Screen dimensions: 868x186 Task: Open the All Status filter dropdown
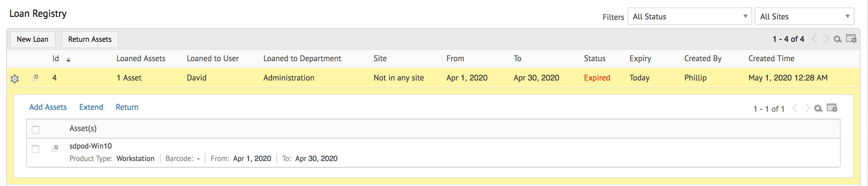[x=689, y=17]
